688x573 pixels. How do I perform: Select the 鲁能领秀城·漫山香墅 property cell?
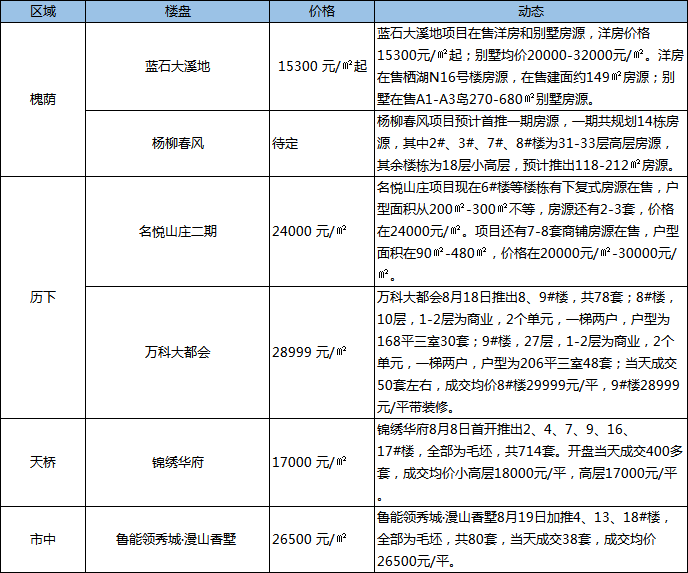[177, 539]
